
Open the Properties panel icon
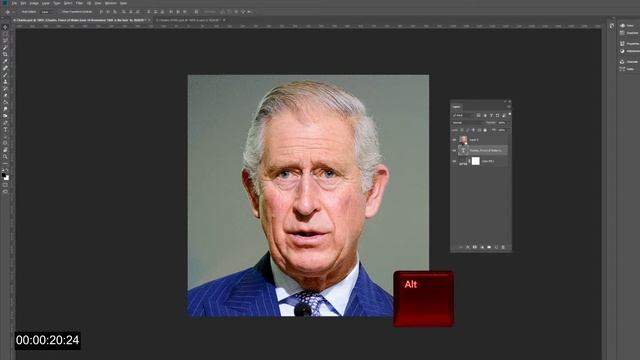point(622,43)
